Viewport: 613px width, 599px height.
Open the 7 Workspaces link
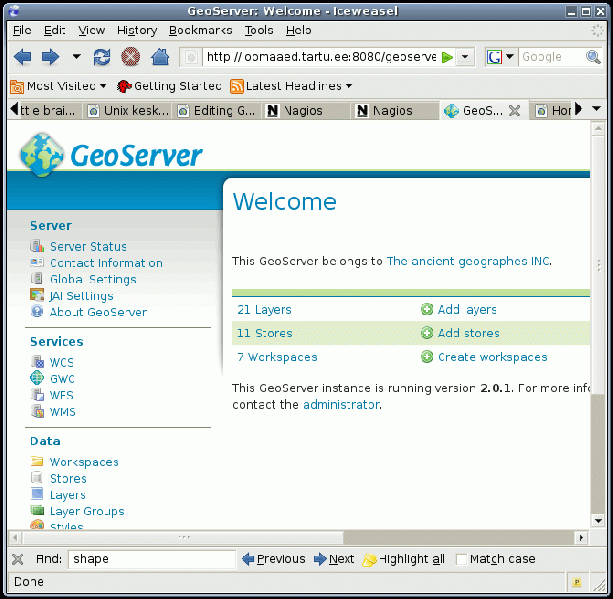pyautogui.click(x=277, y=357)
